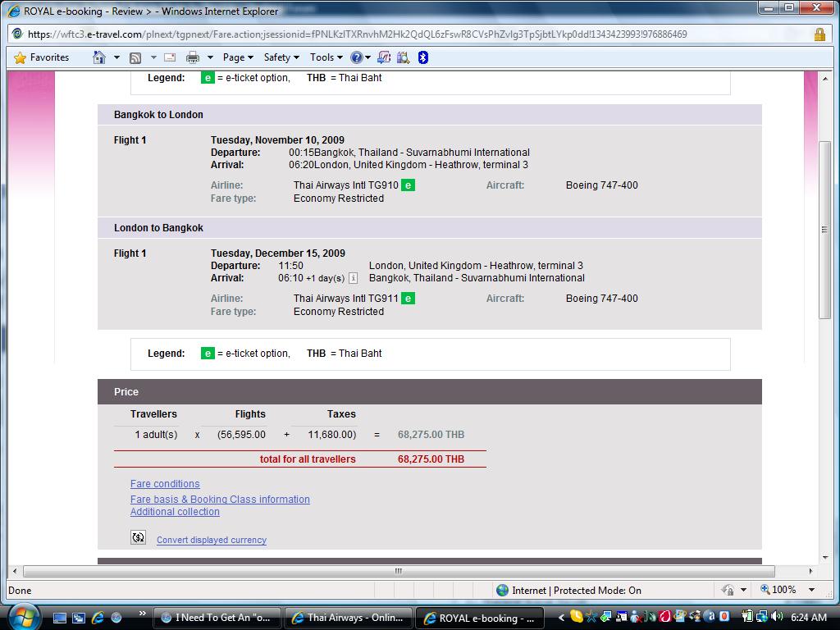Launch Internet Explorer from quick launch
This screenshot has width=840, height=630.
(98, 618)
